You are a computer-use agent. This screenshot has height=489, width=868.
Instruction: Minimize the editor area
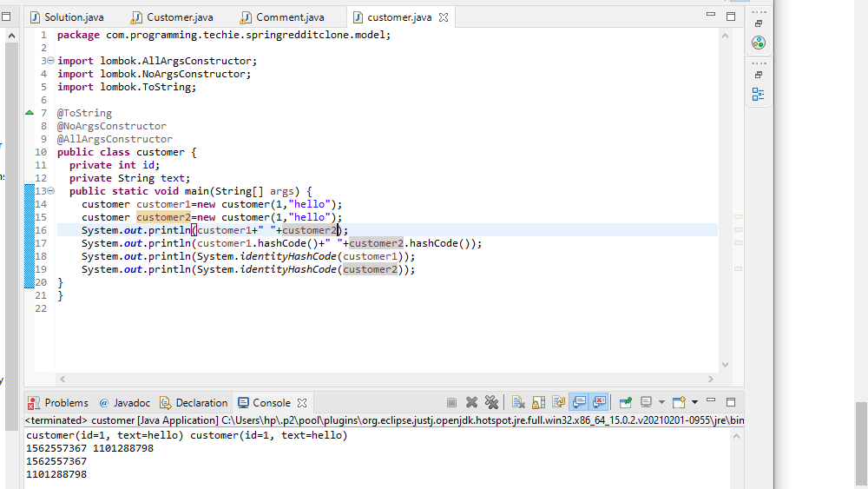[x=711, y=15]
